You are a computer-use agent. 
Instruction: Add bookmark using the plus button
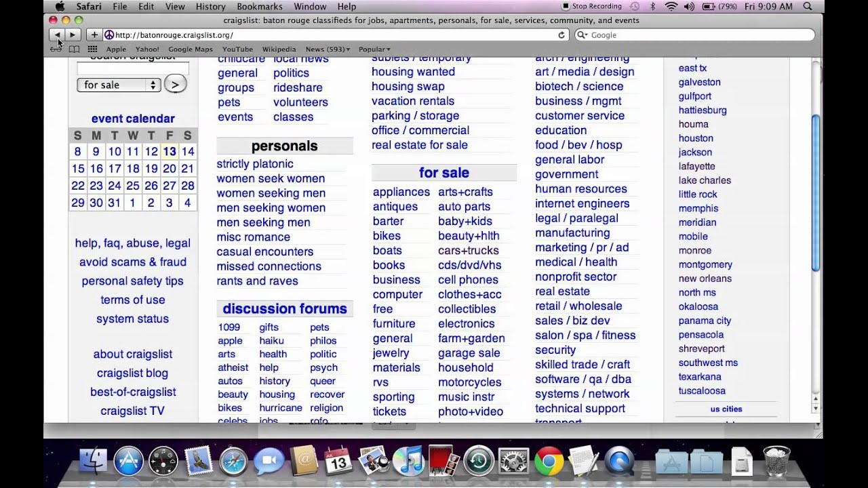coord(94,35)
